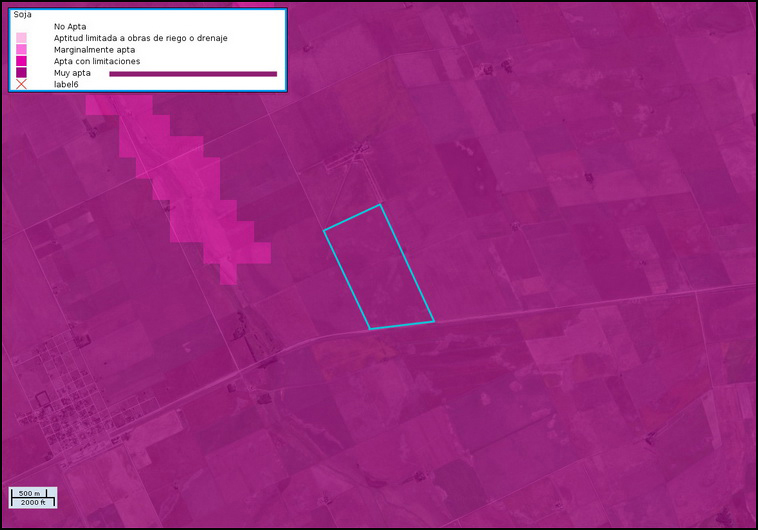Click the 'Aptitud limitada' light pink swatch
This screenshot has height=530, width=758.
point(21,38)
